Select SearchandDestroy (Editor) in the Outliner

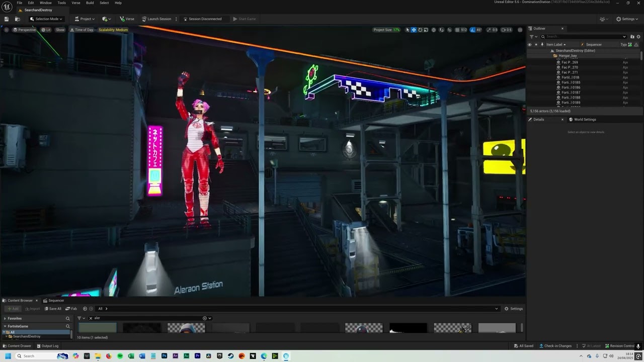tap(575, 51)
